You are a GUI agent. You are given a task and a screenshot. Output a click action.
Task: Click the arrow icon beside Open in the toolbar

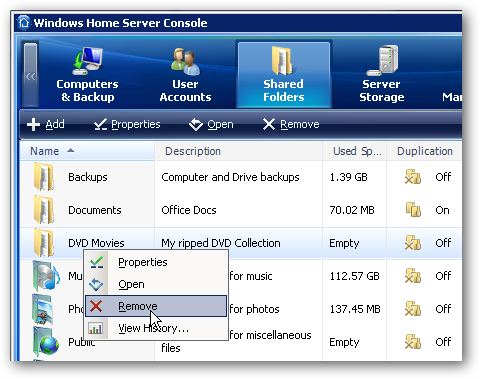click(196, 124)
